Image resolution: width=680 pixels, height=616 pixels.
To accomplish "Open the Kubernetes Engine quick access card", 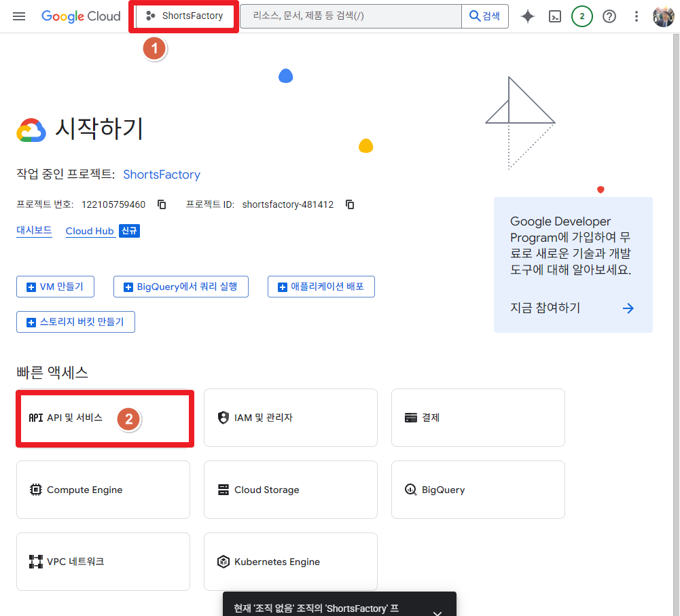I will pos(290,562).
